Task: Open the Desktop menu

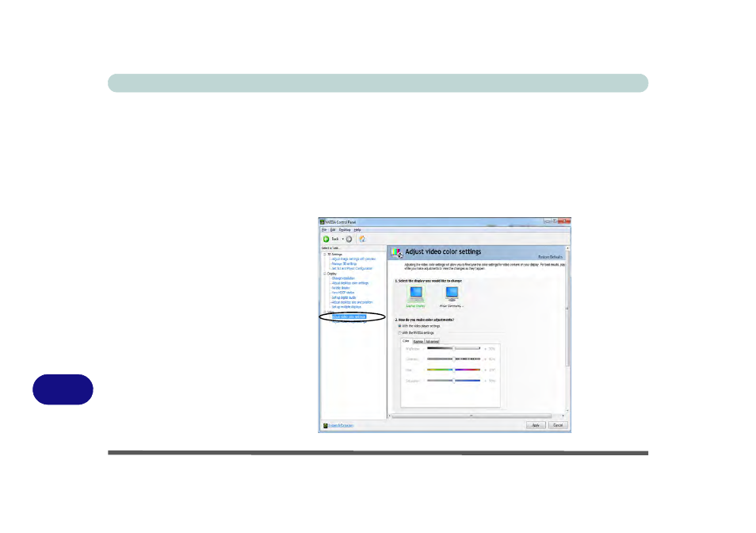Action: (344, 230)
